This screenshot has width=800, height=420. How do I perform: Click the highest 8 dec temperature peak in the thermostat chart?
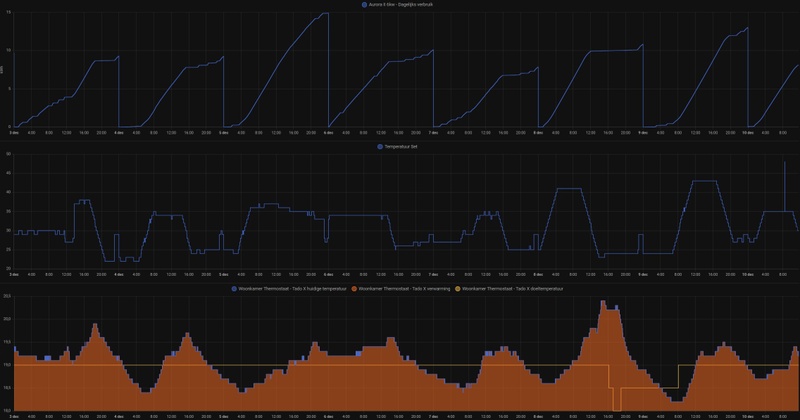coord(603,302)
